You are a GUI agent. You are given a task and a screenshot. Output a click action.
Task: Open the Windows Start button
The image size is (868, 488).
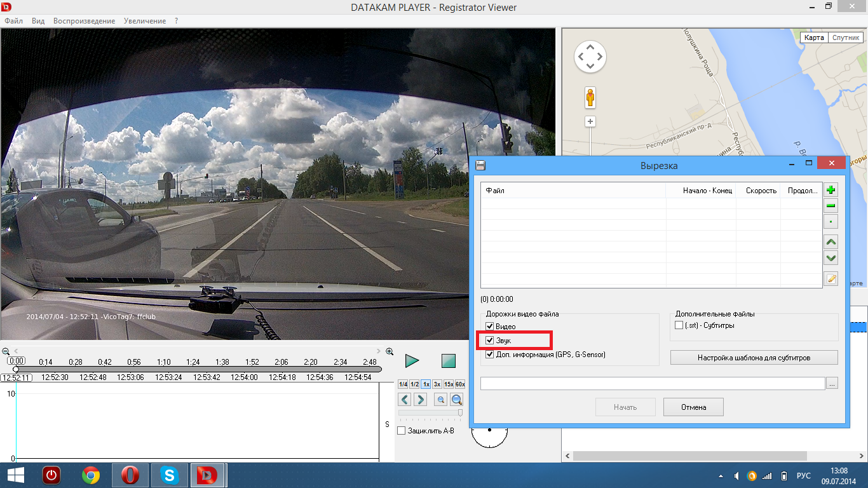pos(16,475)
